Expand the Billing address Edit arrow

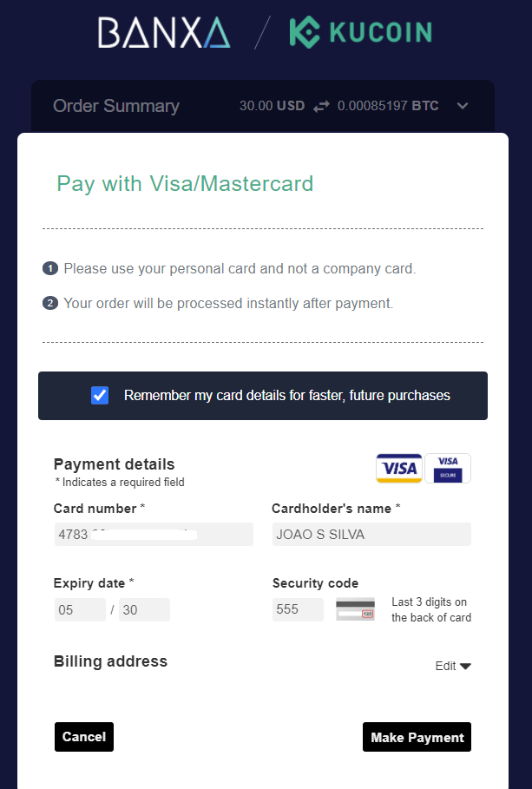[465, 666]
